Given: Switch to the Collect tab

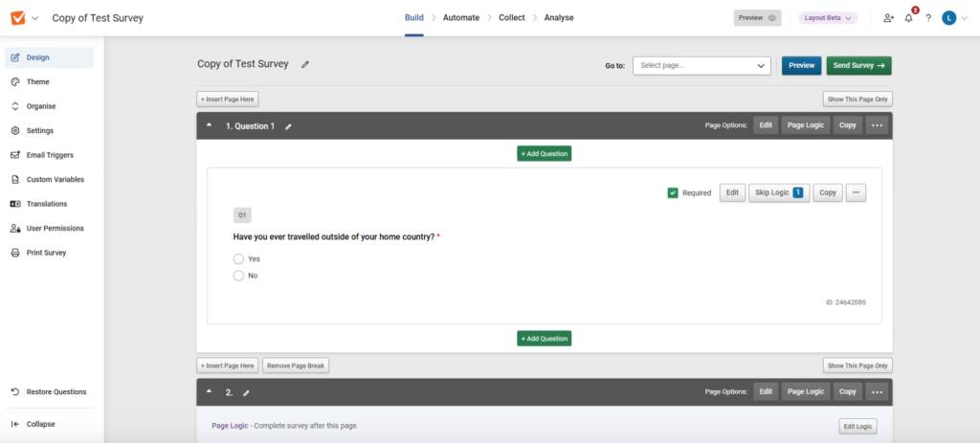Looking at the screenshot, I should click(512, 18).
